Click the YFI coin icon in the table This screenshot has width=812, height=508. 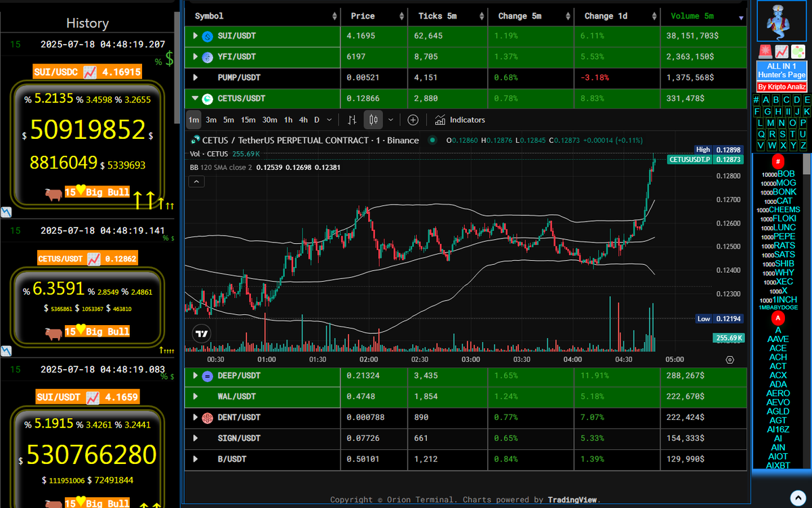coord(208,57)
